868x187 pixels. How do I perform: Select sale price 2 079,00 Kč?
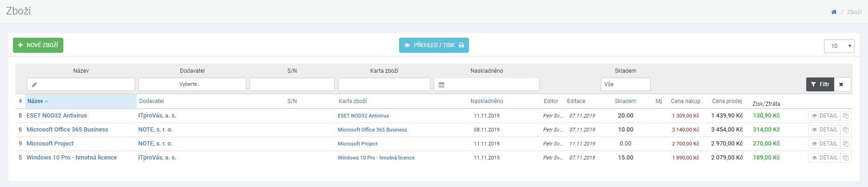coord(727,158)
